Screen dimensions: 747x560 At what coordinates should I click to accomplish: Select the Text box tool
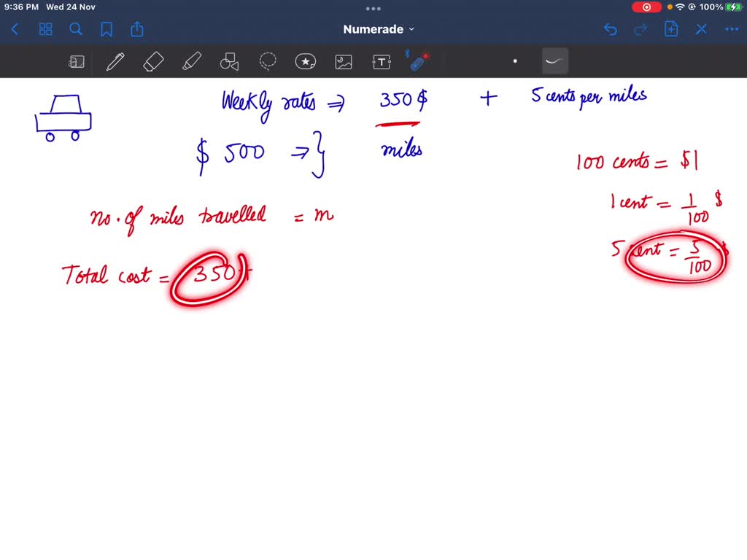pyautogui.click(x=382, y=61)
